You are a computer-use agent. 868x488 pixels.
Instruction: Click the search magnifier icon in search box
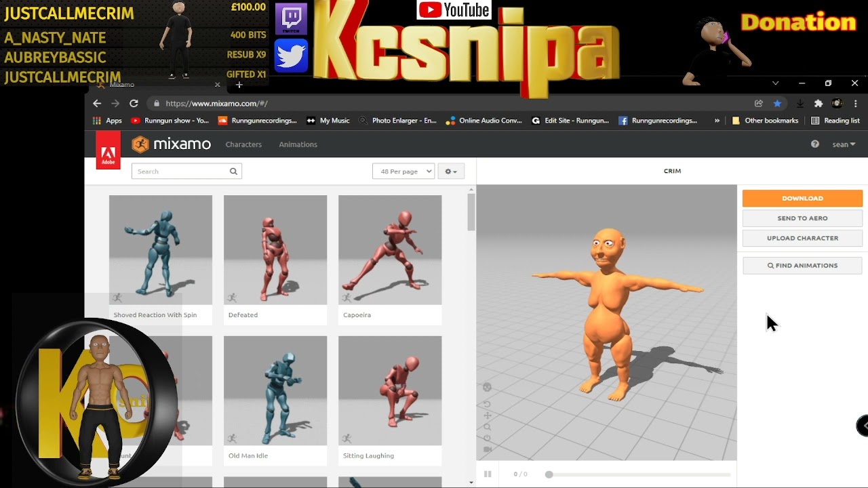pyautogui.click(x=233, y=171)
